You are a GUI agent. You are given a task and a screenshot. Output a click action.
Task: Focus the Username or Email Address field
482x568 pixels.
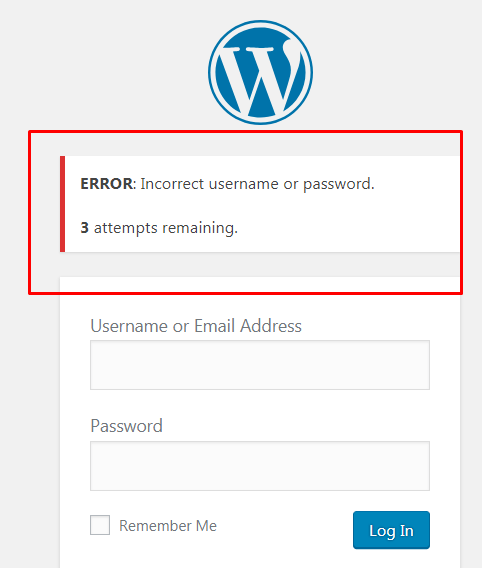[x=260, y=365]
